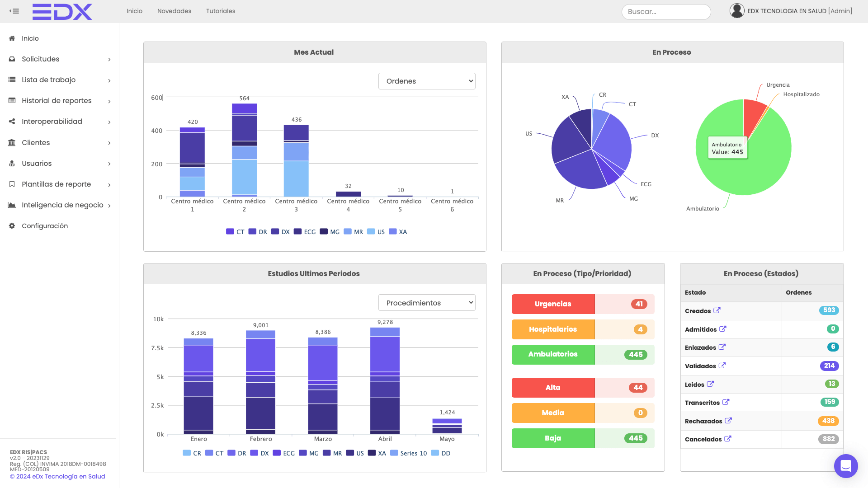Image resolution: width=868 pixels, height=488 pixels.
Task: Collapse the sidebar with the menu toggle icon
Action: pos(14,11)
